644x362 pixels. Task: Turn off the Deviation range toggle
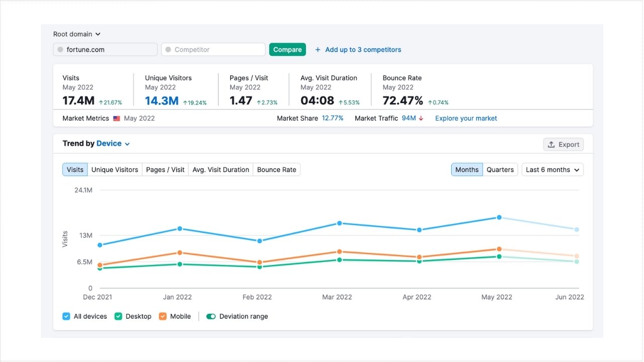tap(211, 316)
